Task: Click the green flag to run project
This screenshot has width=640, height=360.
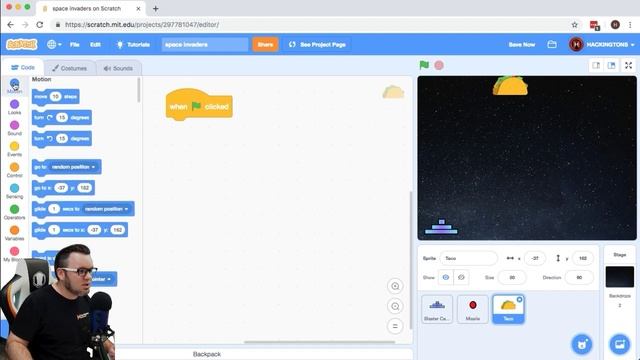Action: pyautogui.click(x=424, y=65)
